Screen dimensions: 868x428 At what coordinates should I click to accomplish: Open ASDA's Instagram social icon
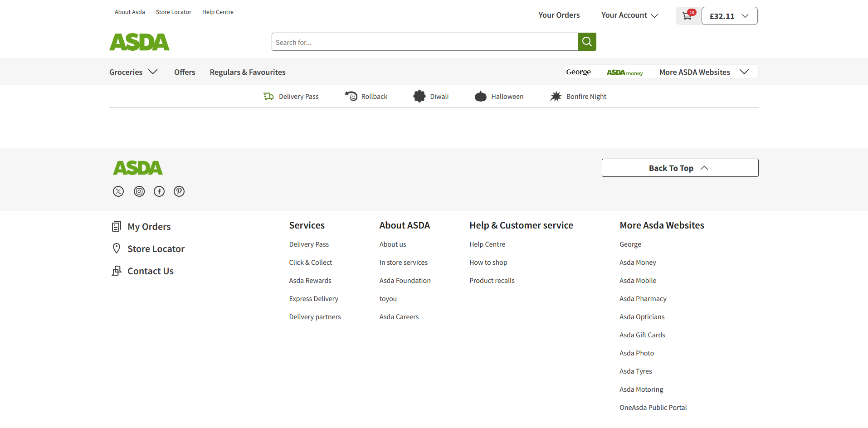click(139, 191)
